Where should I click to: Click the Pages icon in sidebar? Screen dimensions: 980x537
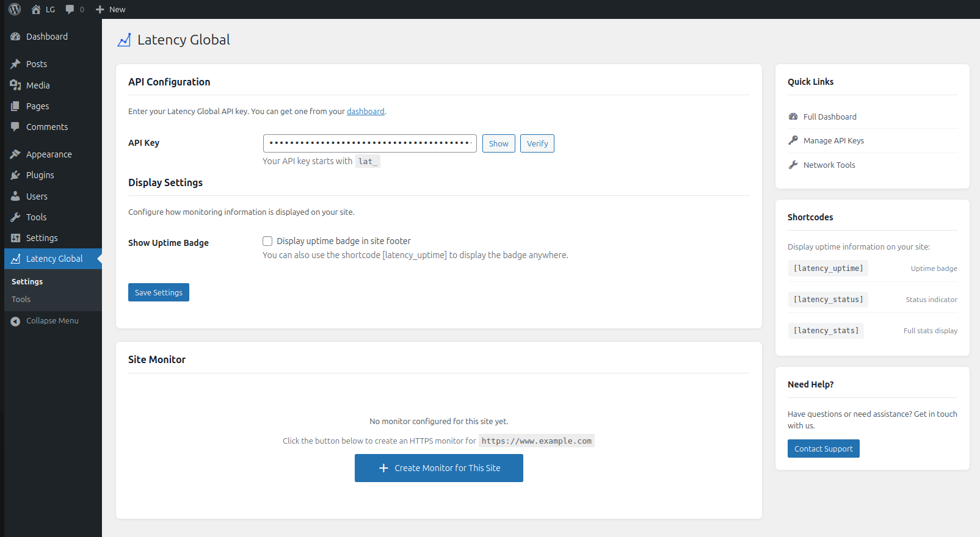click(x=15, y=106)
